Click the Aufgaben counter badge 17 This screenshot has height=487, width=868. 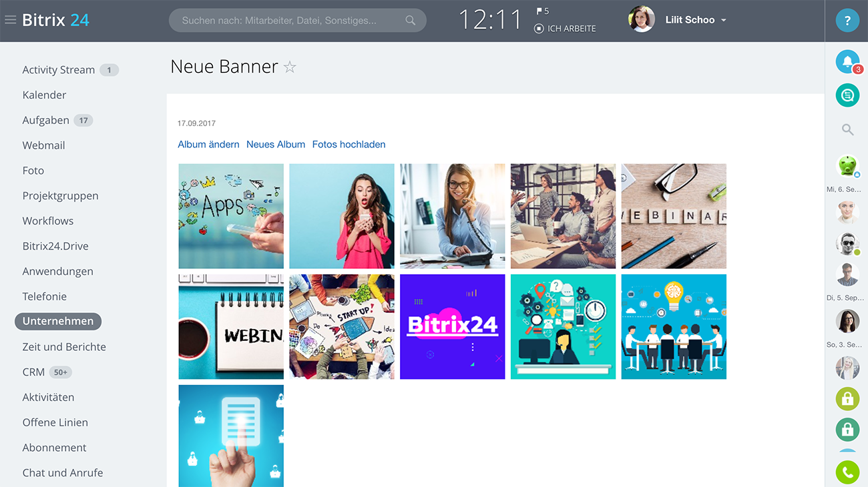[83, 120]
